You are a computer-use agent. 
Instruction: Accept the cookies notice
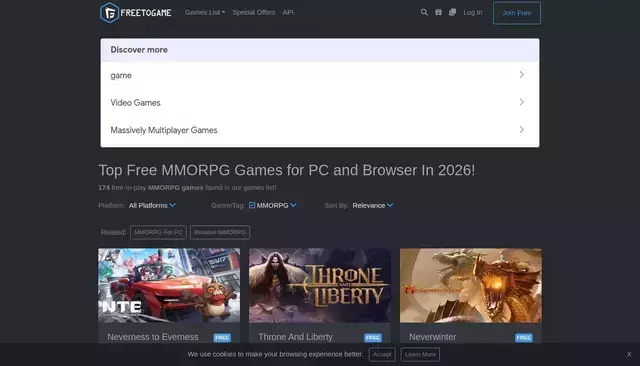(x=382, y=354)
